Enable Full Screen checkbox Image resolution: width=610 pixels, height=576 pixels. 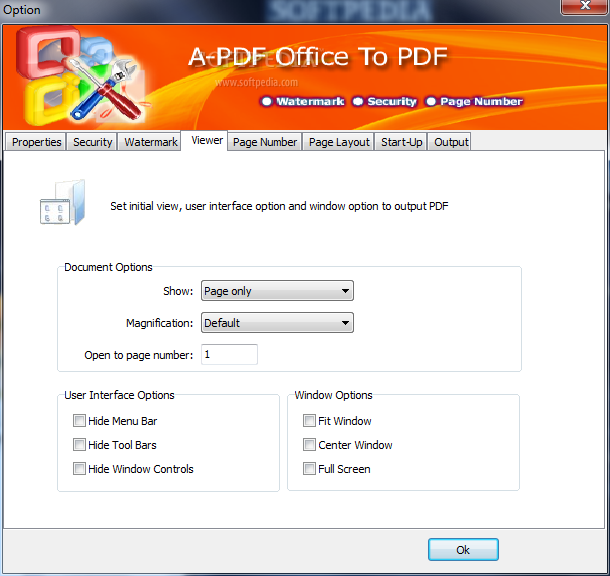click(x=309, y=469)
